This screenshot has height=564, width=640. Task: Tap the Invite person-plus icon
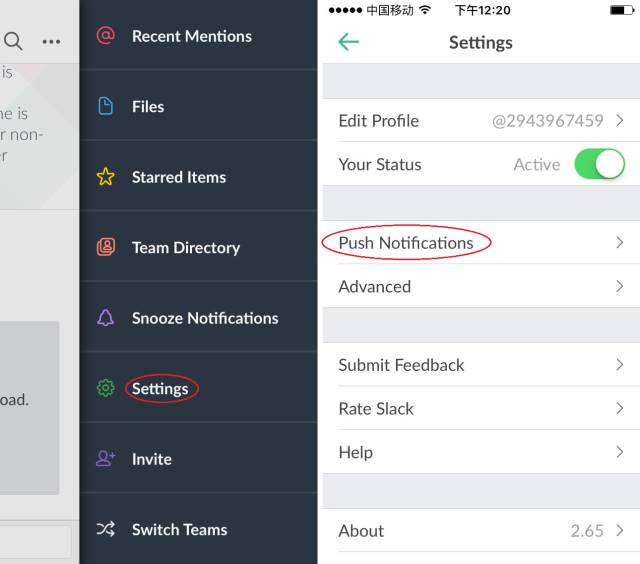[x=106, y=458]
